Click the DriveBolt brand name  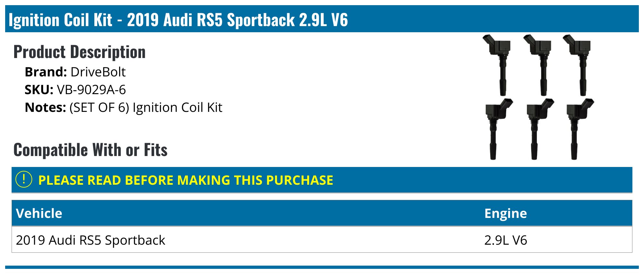98,72
